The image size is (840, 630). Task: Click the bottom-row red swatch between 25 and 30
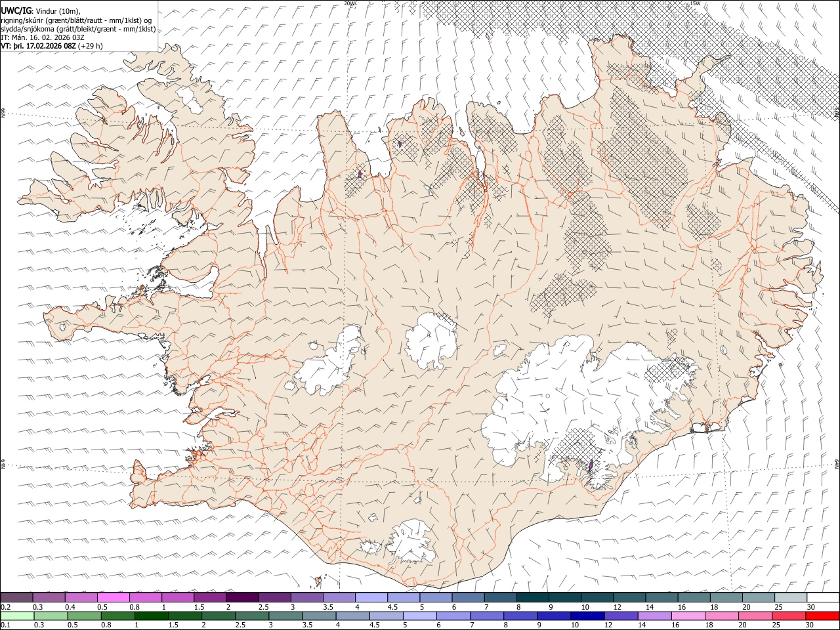[x=787, y=616]
